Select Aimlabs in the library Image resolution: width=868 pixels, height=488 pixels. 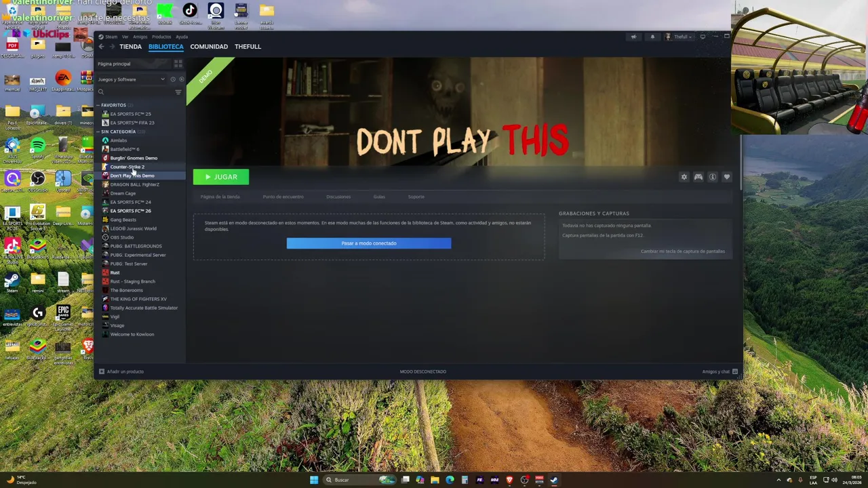point(119,140)
